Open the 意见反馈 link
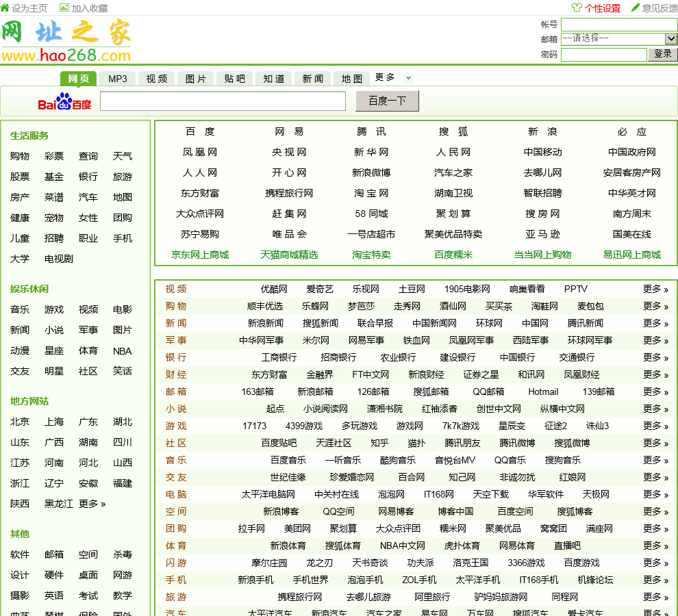 tap(660, 8)
